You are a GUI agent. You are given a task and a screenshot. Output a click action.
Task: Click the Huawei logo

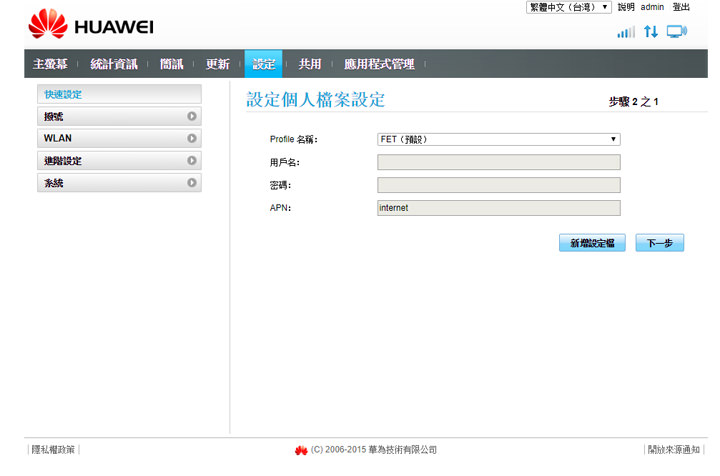(x=91, y=24)
